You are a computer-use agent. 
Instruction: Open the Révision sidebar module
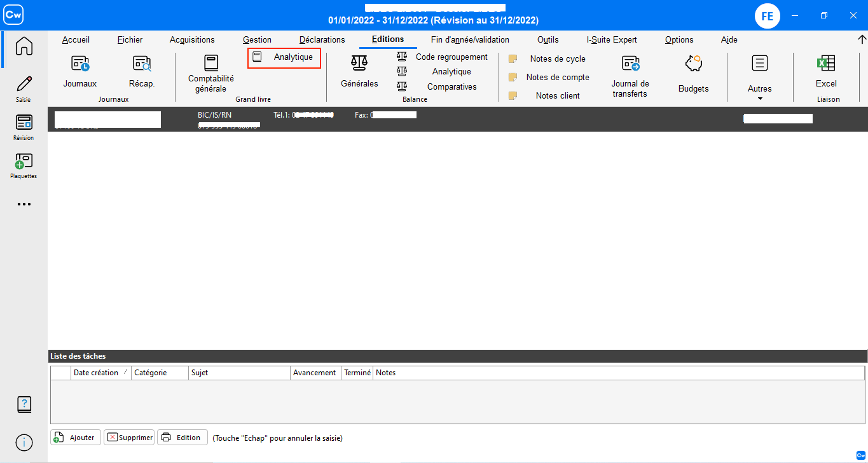[x=24, y=123]
